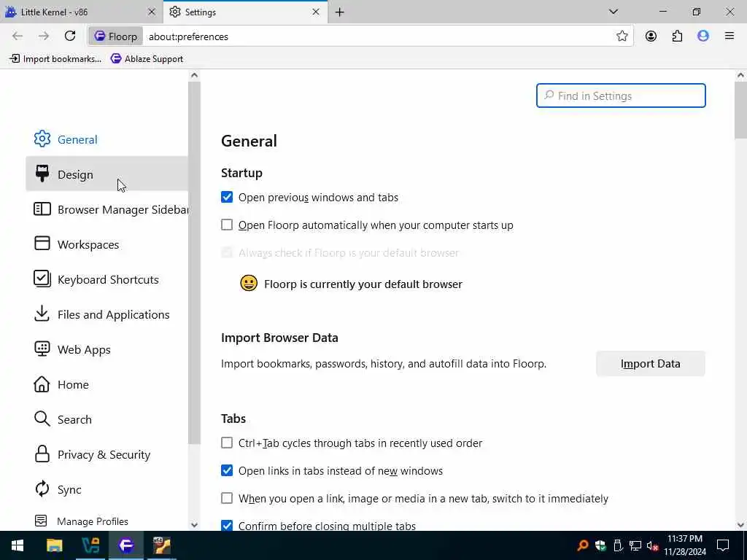Open File Explorer from the taskbar
Viewport: 747px width, 560px height.
[x=54, y=545]
